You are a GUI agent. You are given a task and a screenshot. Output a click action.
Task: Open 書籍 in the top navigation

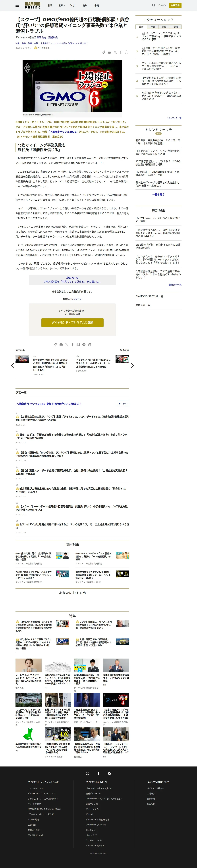pyautogui.click(x=97, y=5)
